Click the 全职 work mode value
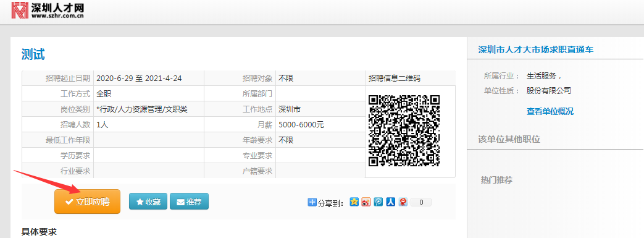Image resolution: width=644 pixels, height=238 pixels. [104, 94]
